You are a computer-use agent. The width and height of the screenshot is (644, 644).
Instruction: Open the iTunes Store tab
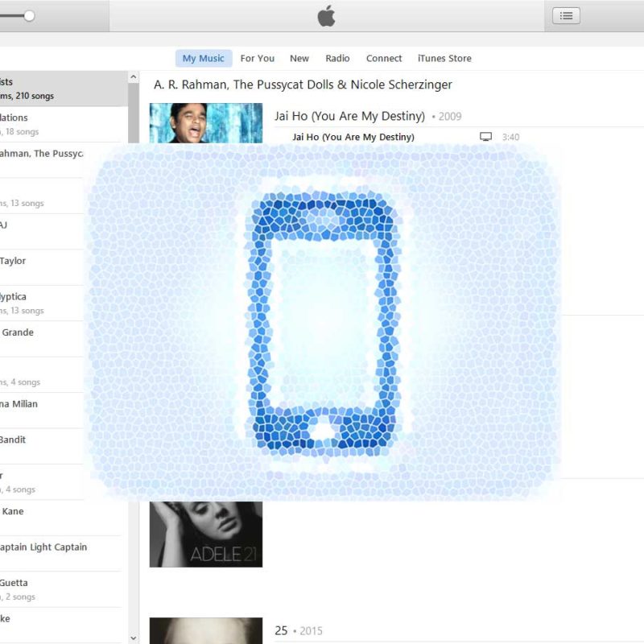pos(444,58)
